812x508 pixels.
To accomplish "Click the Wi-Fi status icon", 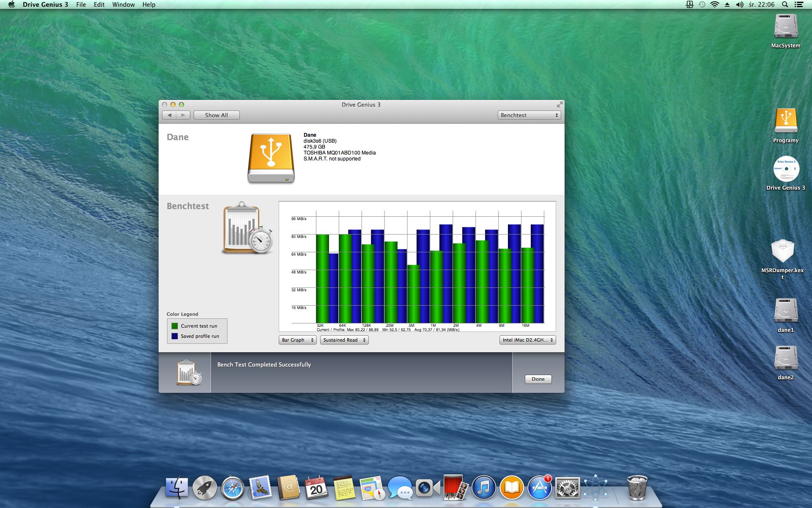I will click(x=715, y=5).
